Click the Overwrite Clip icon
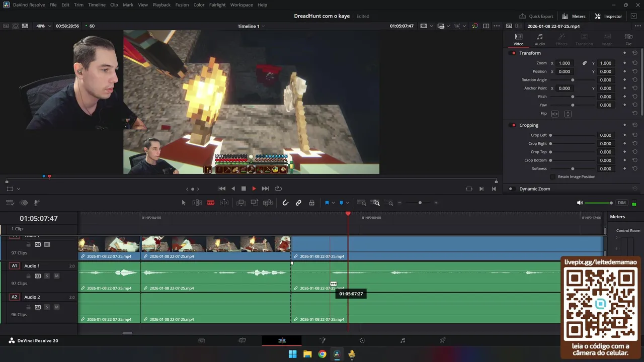644x362 pixels. click(x=255, y=203)
